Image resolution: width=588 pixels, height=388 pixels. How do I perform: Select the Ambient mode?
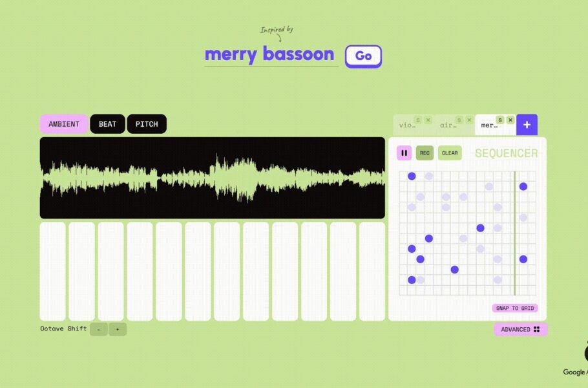[x=63, y=124]
